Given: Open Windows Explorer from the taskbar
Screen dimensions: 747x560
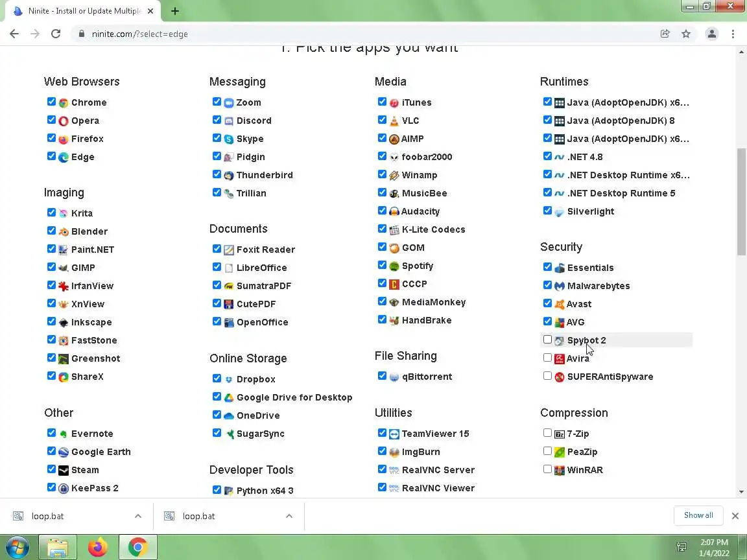Looking at the screenshot, I should tap(57, 548).
